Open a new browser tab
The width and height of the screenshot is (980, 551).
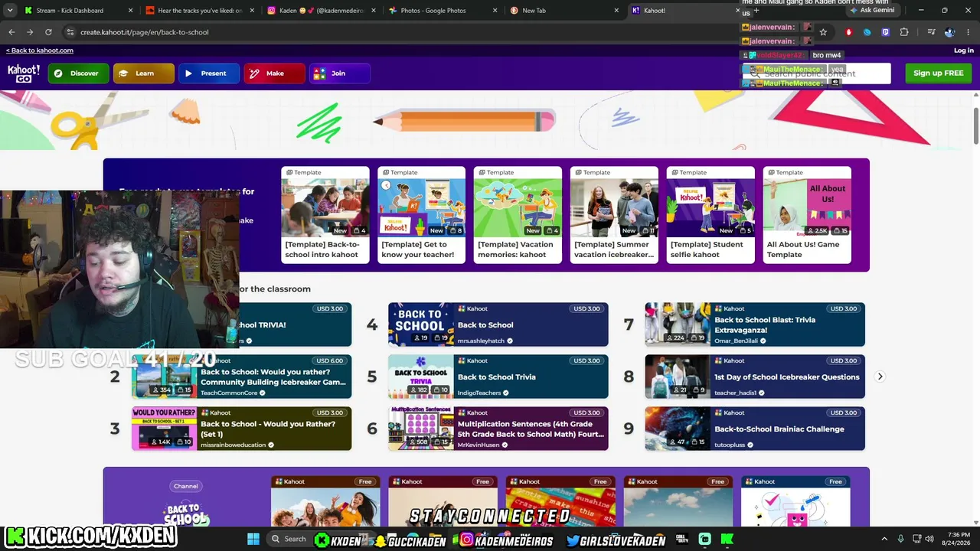pyautogui.click(x=756, y=11)
